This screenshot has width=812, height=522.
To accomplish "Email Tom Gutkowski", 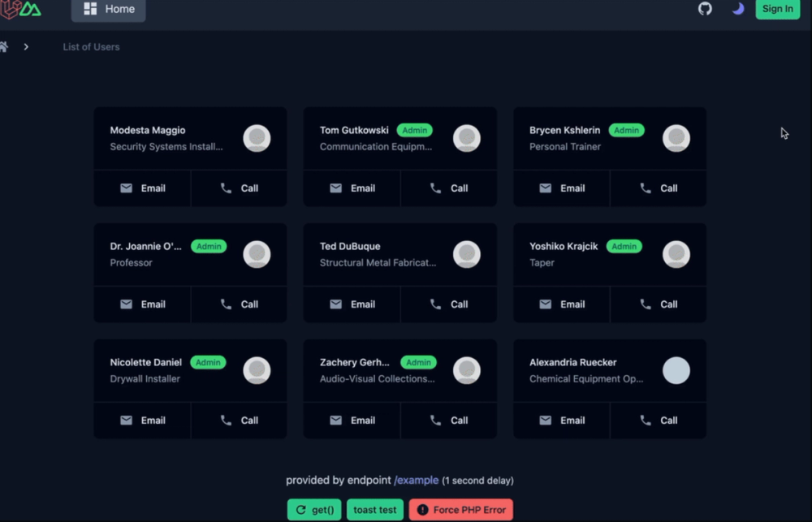I will pos(352,188).
